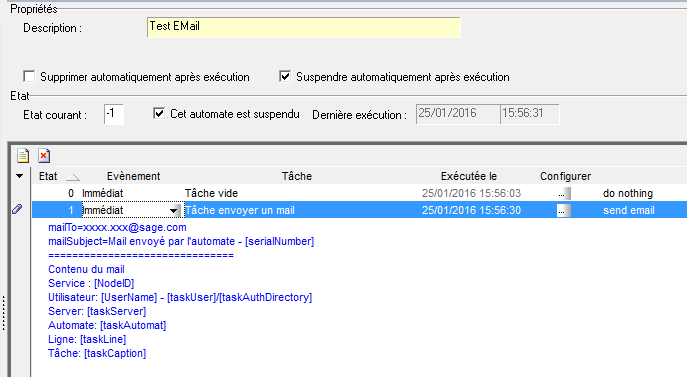Click the delete line red X icon
Viewport: 687px width, 377px height.
click(44, 156)
